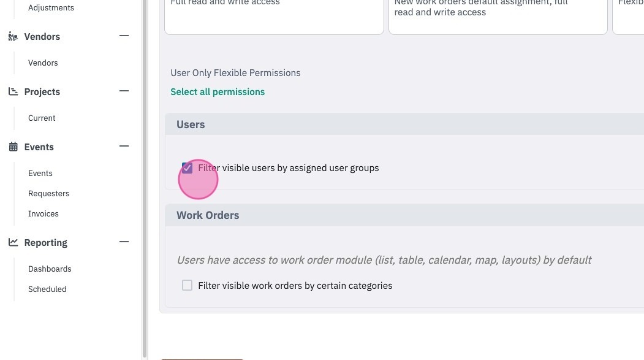This screenshot has width=644, height=360.
Task: Open Scheduled reports
Action: 47,289
